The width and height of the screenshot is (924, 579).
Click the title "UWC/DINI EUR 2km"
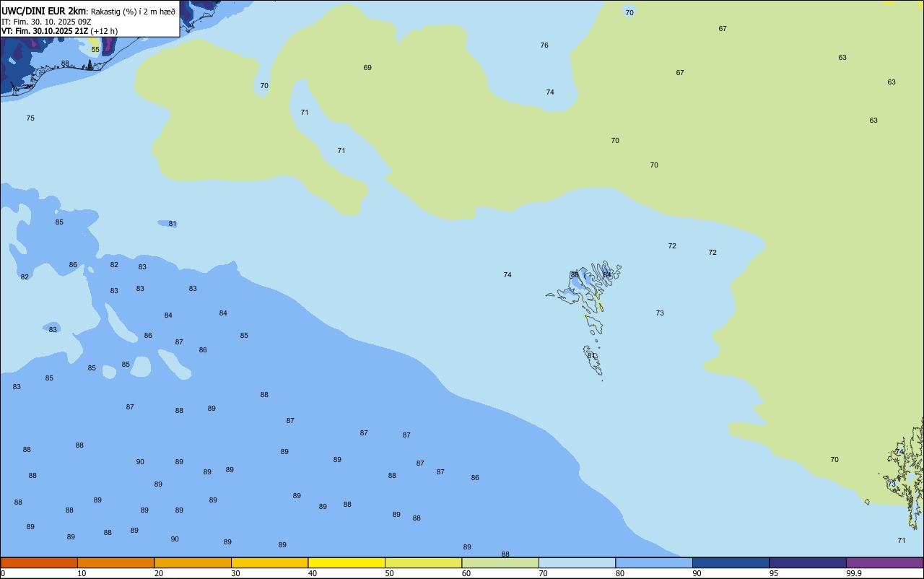[x=44, y=11]
